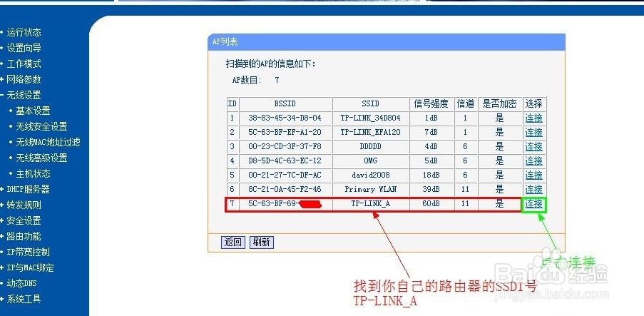Click the 18dB signal strength cell

431,175
